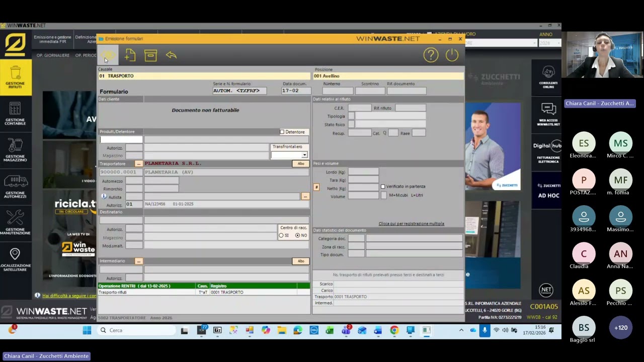Image resolution: width=644 pixels, height=362 pixels.
Task: Click the eye view icon in the Emissione formulari toolbar
Action: coord(108,55)
